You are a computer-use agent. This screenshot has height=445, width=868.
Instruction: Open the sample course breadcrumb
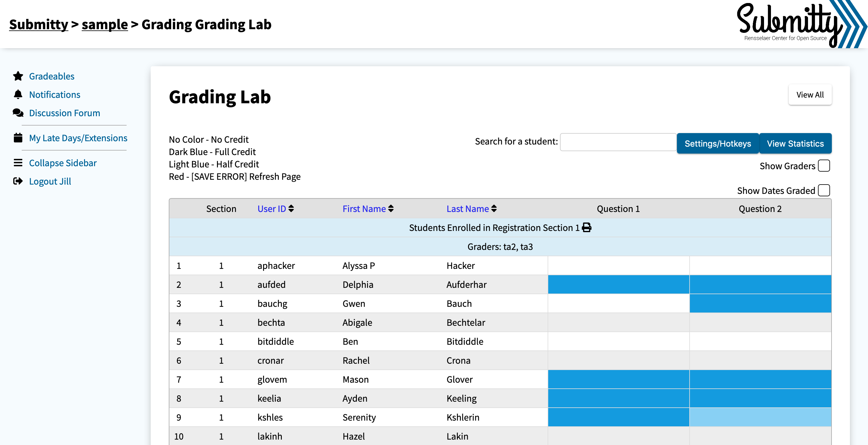coord(105,24)
